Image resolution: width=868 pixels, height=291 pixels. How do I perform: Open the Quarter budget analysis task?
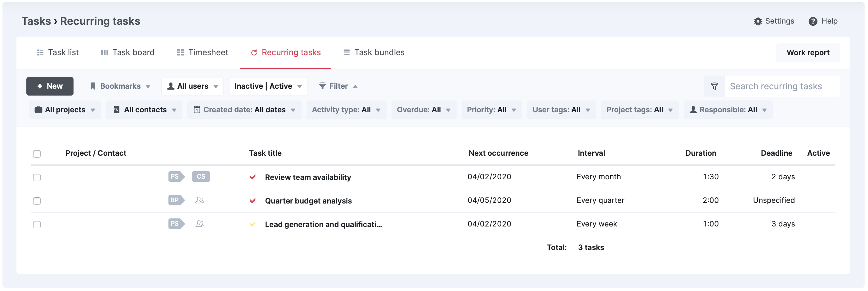tap(308, 201)
